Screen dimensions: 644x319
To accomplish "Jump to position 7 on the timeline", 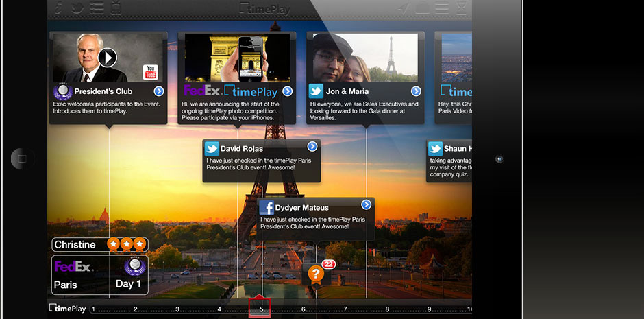I will (x=345, y=309).
